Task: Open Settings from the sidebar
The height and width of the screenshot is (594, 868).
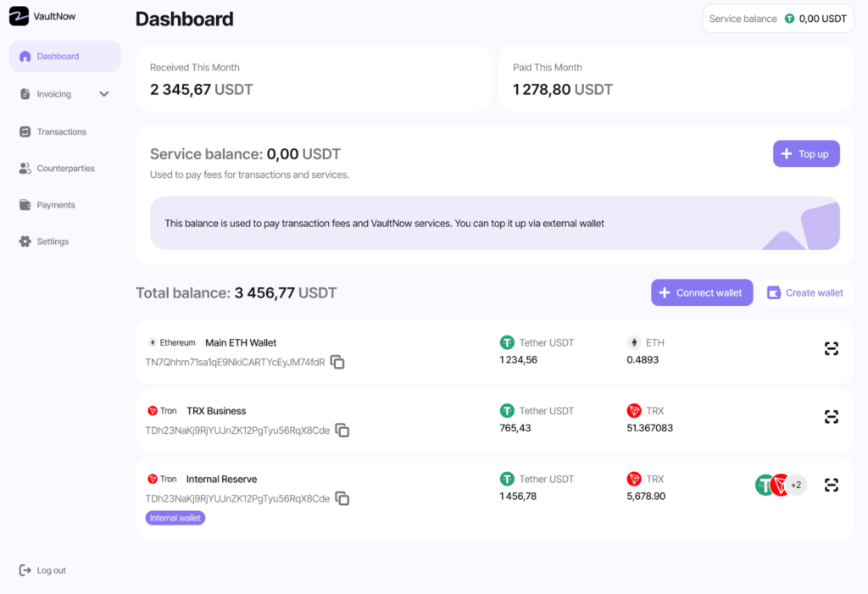Action: [53, 241]
